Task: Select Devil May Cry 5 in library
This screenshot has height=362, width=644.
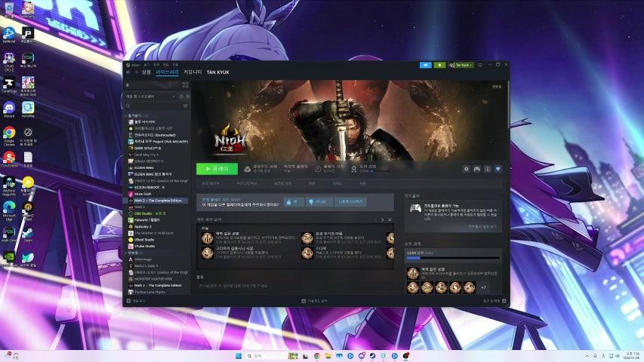Action: coord(146,155)
